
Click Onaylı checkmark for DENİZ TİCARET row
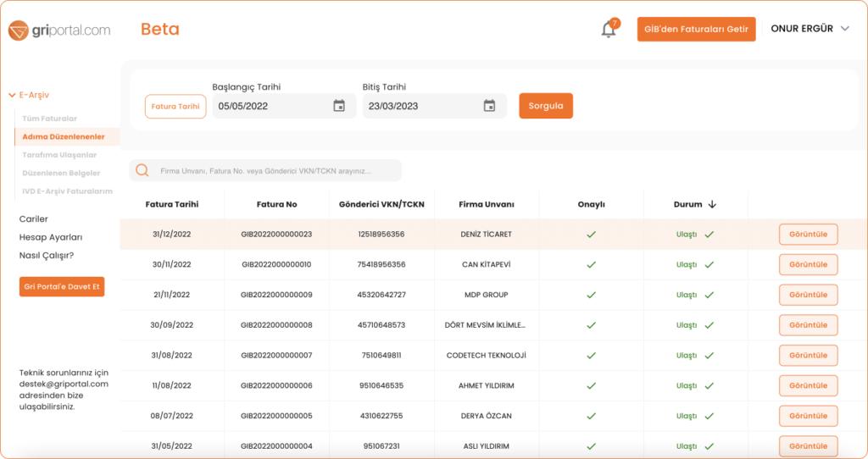pyautogui.click(x=591, y=235)
